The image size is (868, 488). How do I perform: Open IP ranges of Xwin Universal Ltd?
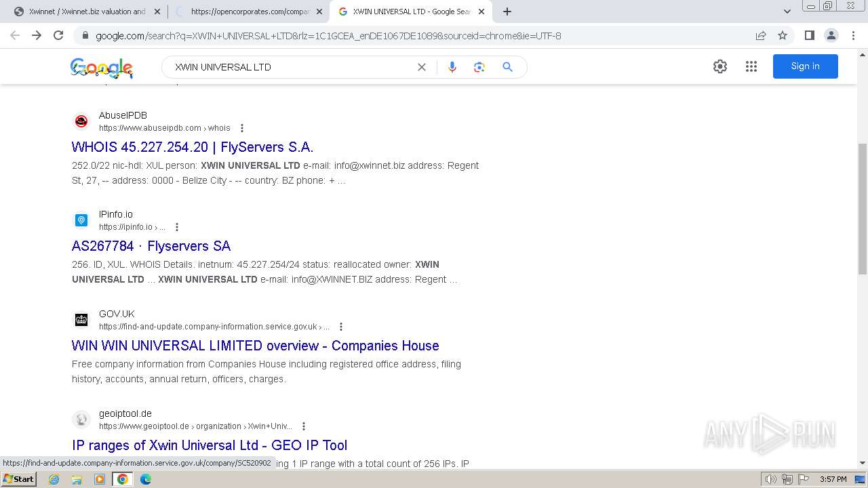[210, 445]
